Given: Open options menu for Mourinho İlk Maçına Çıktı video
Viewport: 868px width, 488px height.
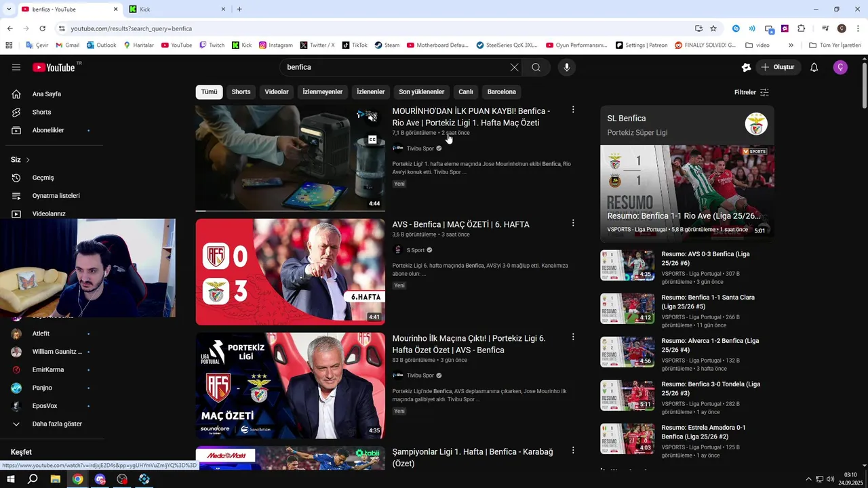Looking at the screenshot, I should (573, 337).
